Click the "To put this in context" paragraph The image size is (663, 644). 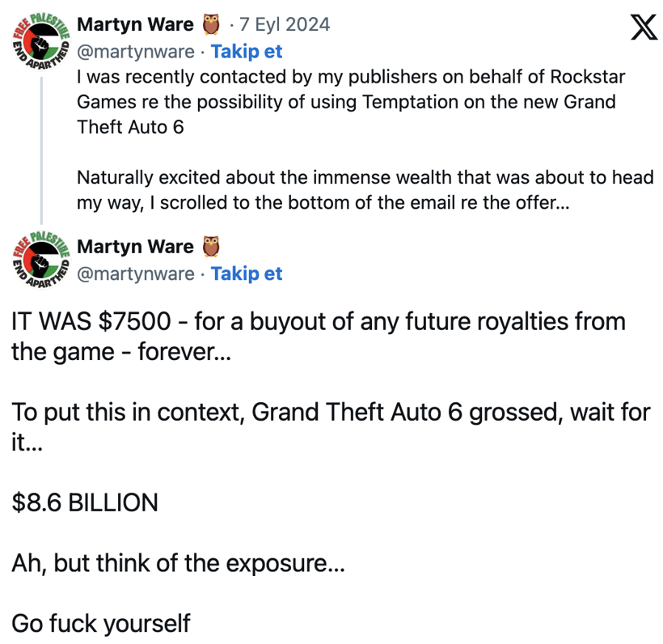click(331, 426)
